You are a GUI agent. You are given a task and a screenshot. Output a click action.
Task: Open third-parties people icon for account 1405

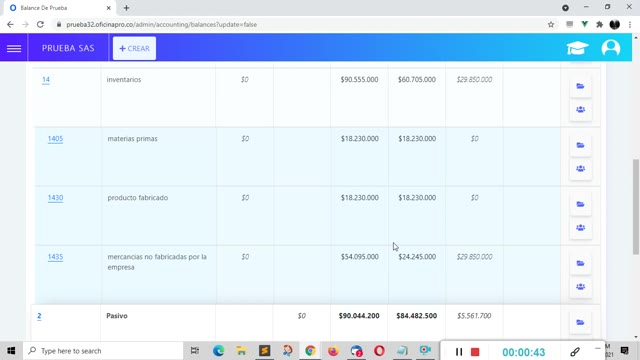[580, 169]
